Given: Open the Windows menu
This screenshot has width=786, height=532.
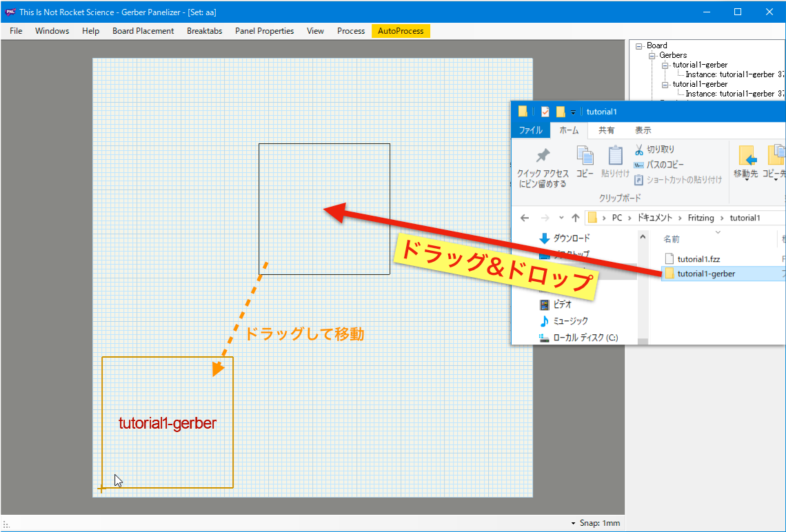Looking at the screenshot, I should click(x=52, y=31).
